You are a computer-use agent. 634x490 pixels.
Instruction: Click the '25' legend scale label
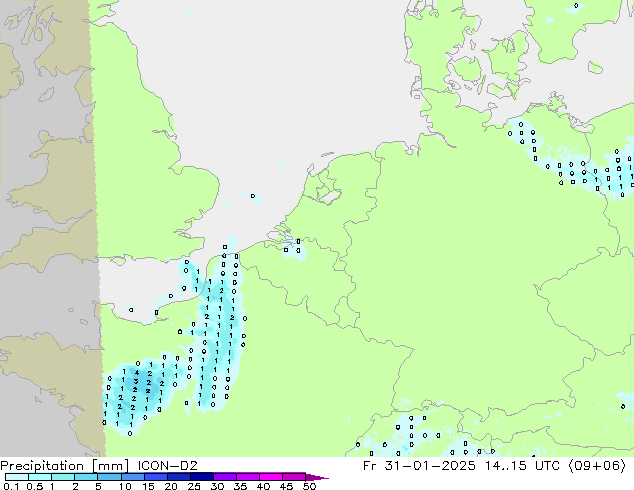click(194, 486)
